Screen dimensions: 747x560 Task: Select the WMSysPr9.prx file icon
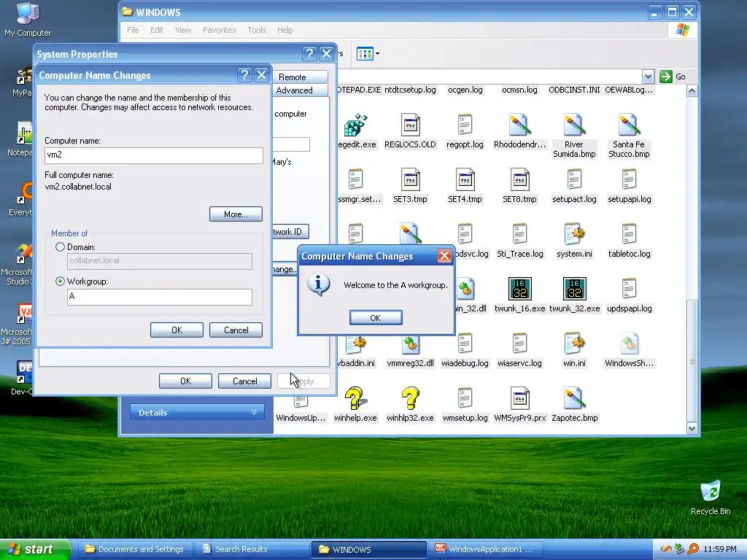[519, 398]
